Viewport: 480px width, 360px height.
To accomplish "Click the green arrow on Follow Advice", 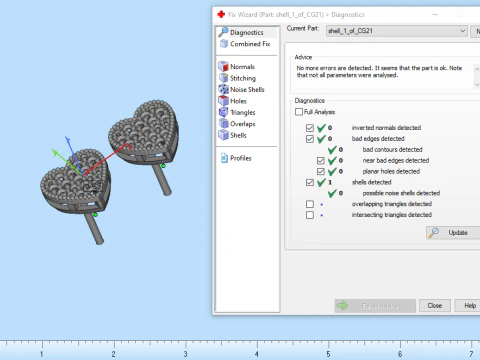I will (x=342, y=305).
